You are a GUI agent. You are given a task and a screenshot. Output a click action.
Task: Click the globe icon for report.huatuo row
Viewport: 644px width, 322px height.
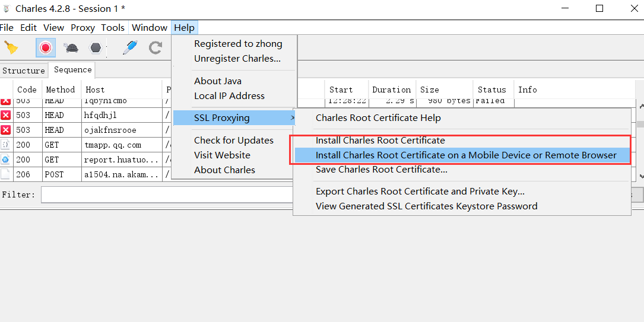(x=5, y=160)
